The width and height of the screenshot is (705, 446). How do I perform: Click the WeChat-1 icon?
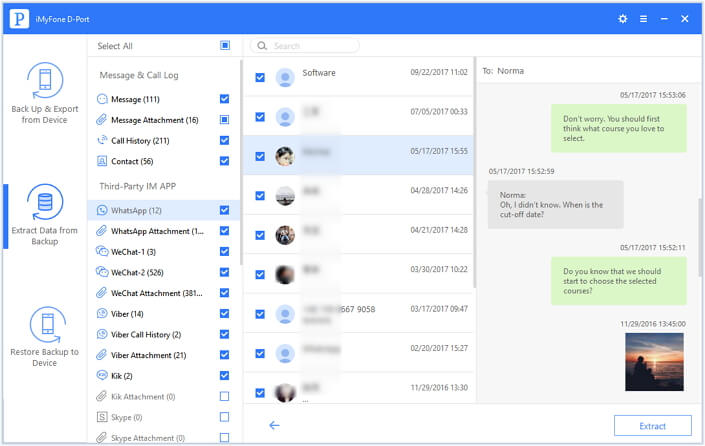tap(102, 251)
